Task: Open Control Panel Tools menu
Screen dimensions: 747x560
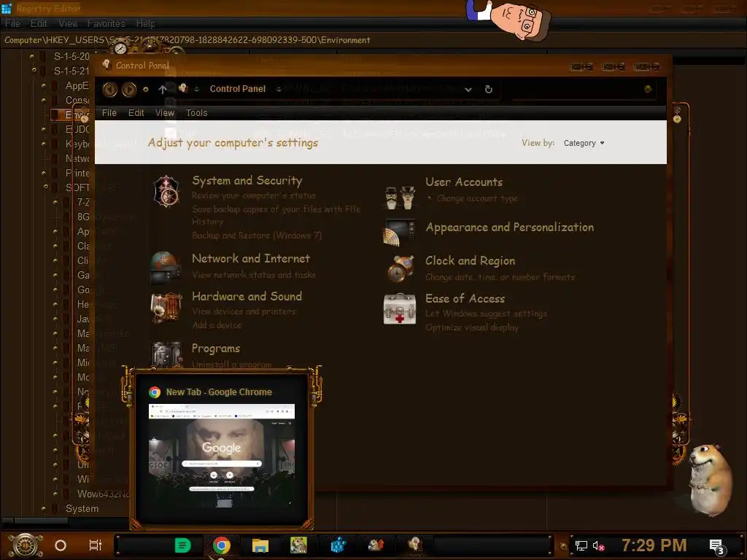Action: [x=197, y=113]
